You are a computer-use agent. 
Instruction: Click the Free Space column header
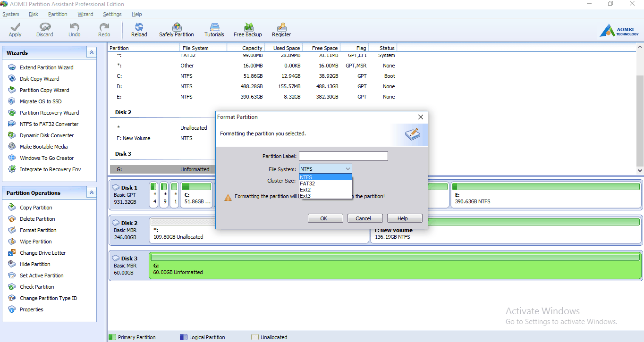pos(321,48)
